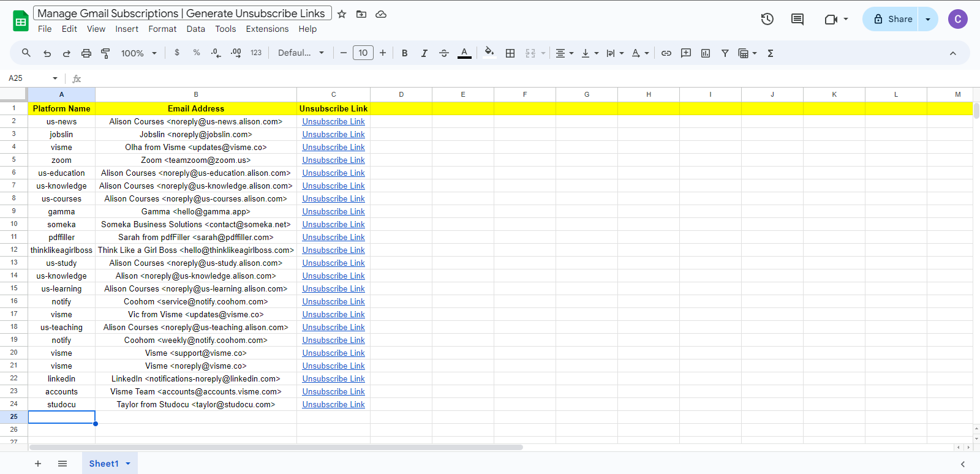The width and height of the screenshot is (980, 474).
Task: Open the table views dropdown
Action: (747, 53)
